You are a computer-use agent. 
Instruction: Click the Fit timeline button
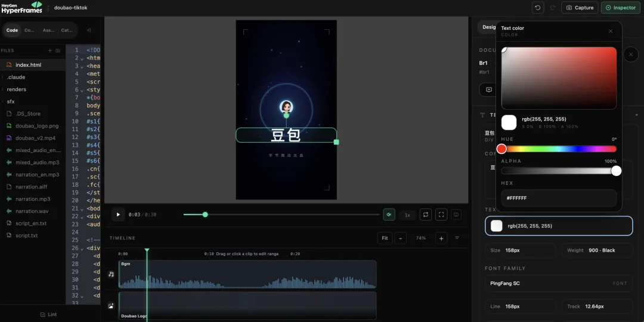coord(385,238)
